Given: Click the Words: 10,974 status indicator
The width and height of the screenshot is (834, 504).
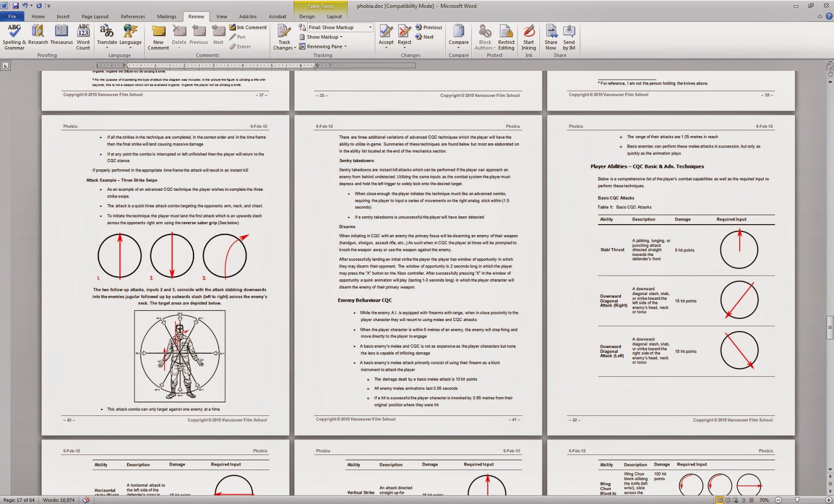Looking at the screenshot, I should coord(58,500).
